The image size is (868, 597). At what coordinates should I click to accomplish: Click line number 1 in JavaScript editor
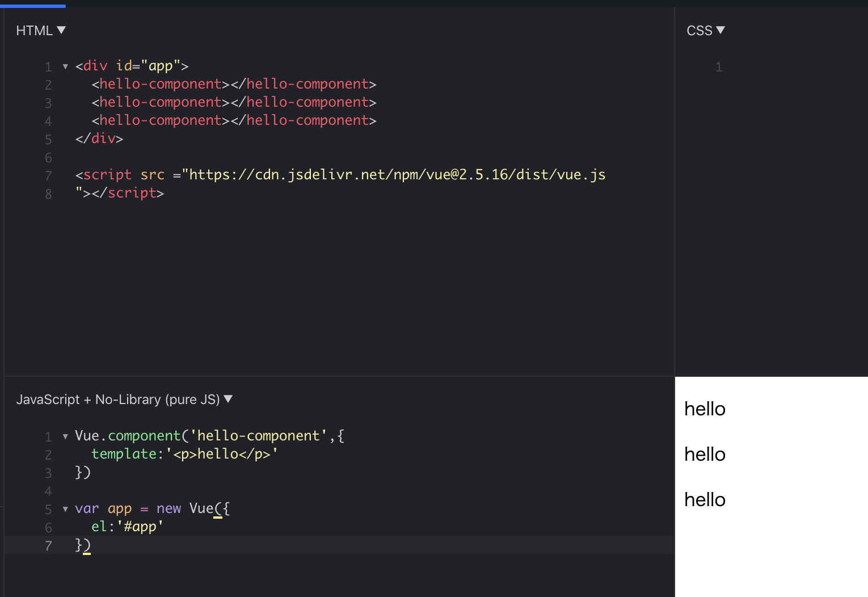(48, 436)
